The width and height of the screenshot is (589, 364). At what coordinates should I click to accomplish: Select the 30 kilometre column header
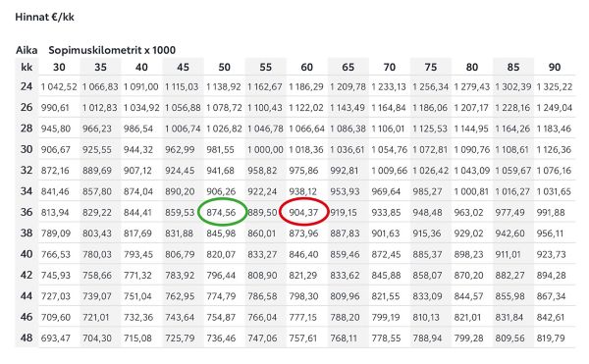point(59,67)
